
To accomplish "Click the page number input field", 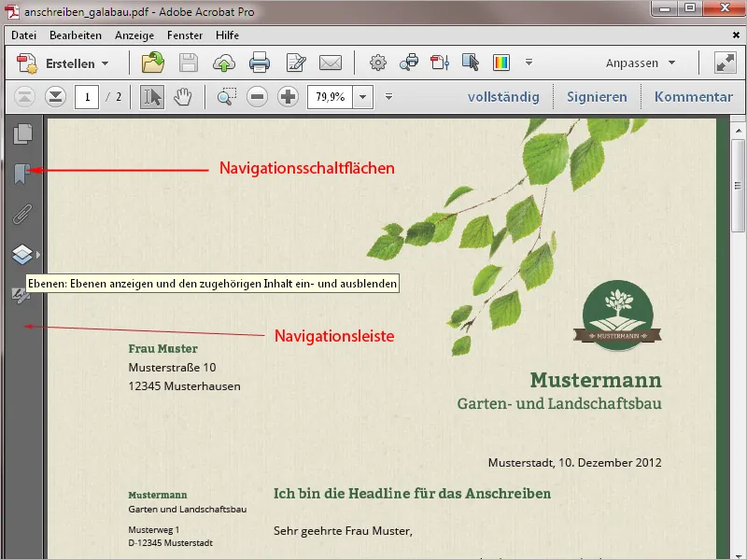I will click(86, 96).
